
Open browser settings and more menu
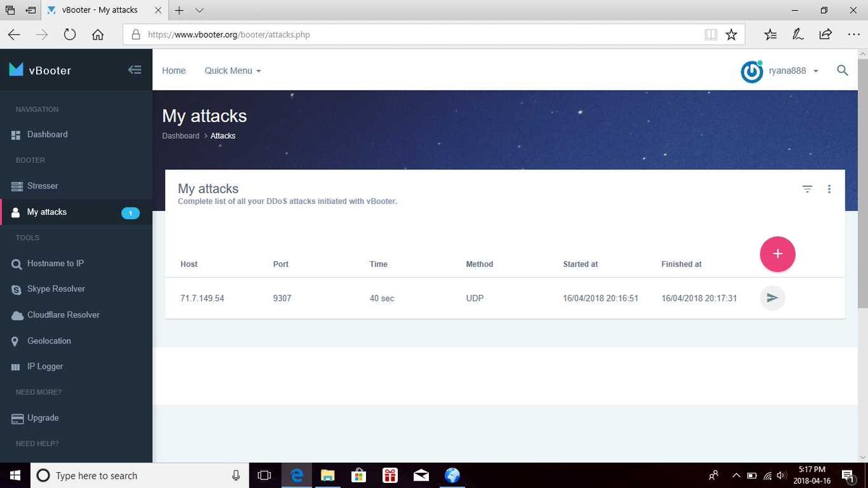pyautogui.click(x=853, y=34)
